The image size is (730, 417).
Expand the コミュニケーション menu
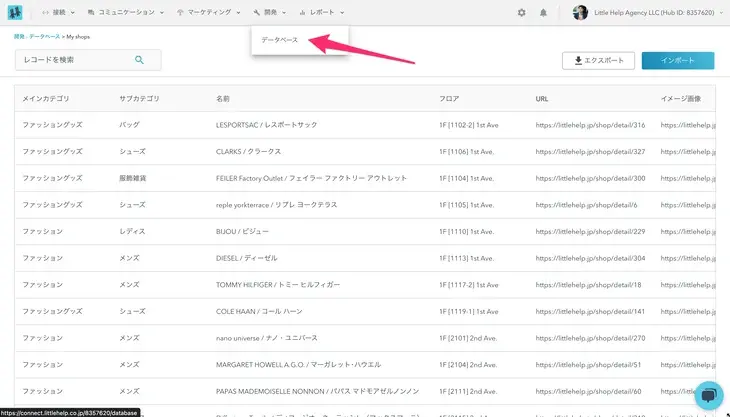tap(127, 13)
